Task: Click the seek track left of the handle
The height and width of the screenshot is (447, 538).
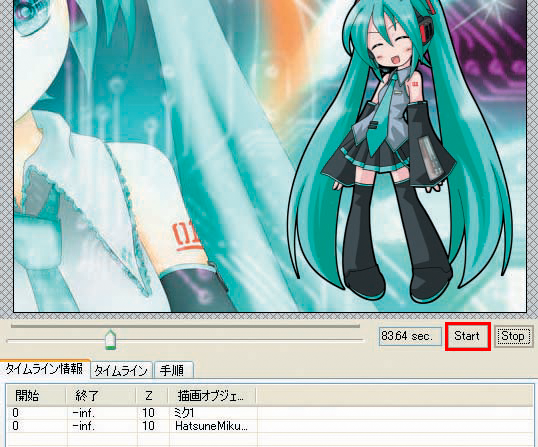Action: (x=56, y=340)
